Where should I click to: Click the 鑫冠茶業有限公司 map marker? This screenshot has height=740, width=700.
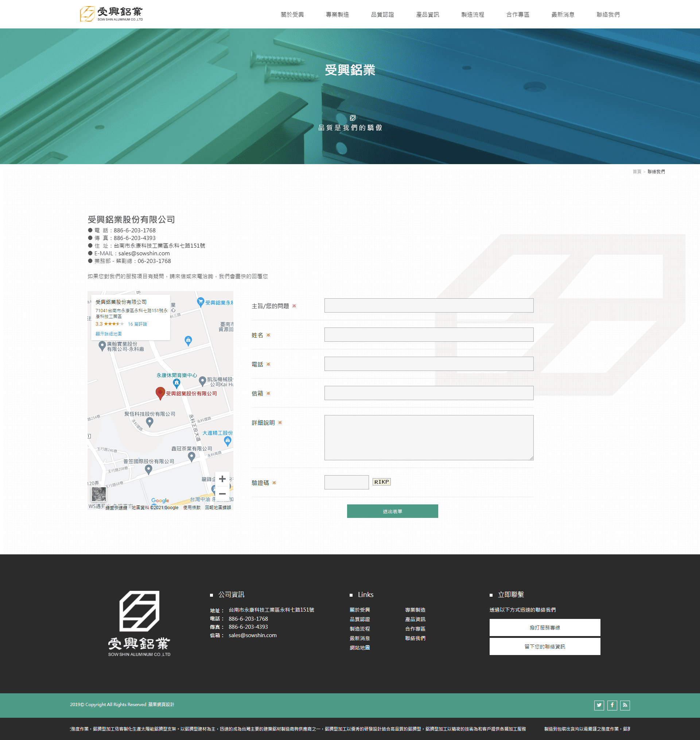click(x=191, y=456)
